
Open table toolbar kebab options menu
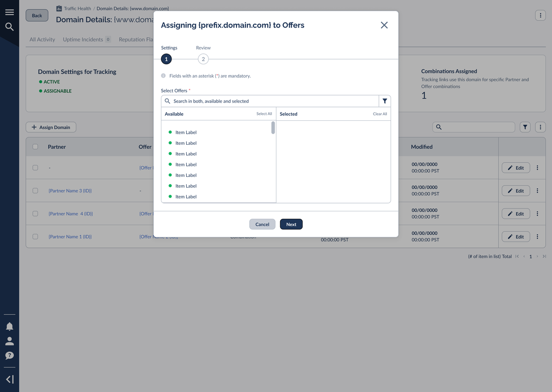[540, 127]
